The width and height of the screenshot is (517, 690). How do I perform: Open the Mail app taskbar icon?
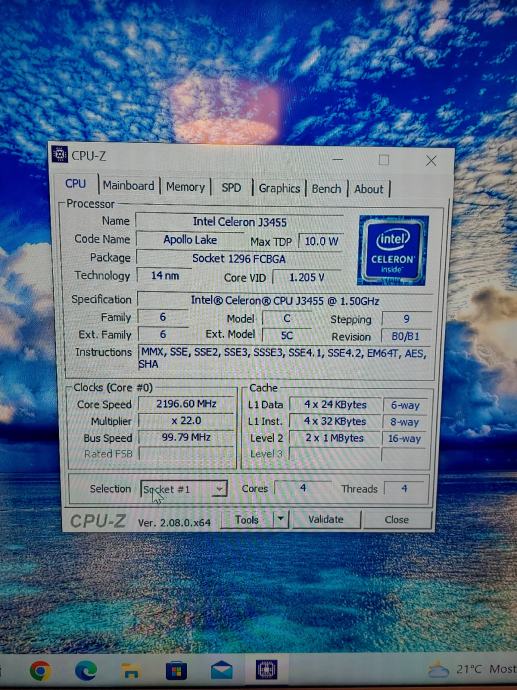[x=222, y=671]
